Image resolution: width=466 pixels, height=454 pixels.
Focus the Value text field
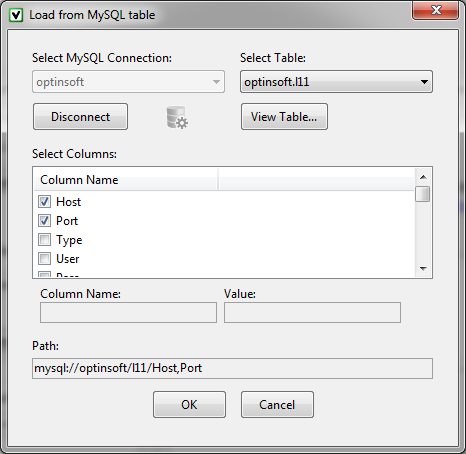pos(312,312)
